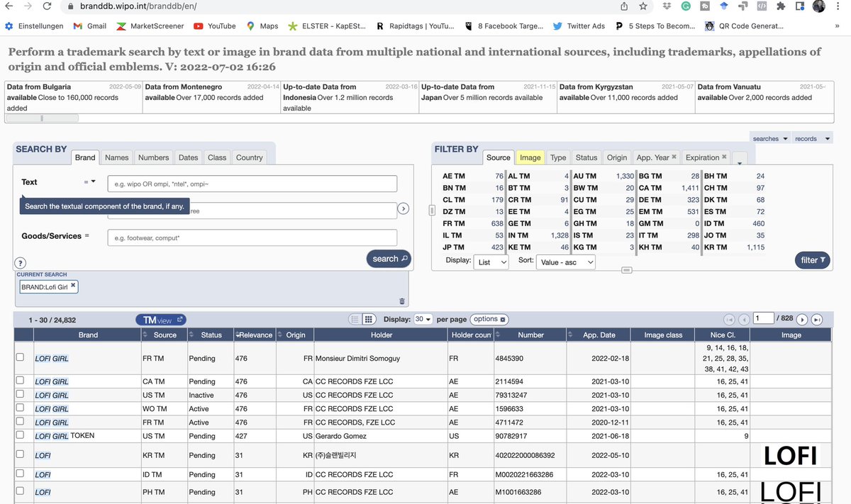Image resolution: width=851 pixels, height=504 pixels.
Task: Go to next results page arrow
Action: coord(802,320)
